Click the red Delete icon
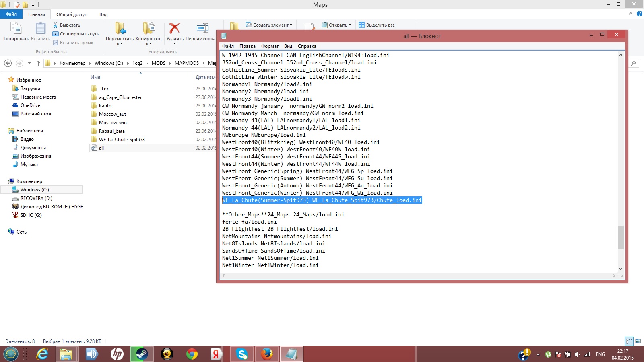Screen dimensions: 644x362 [x=175, y=28]
